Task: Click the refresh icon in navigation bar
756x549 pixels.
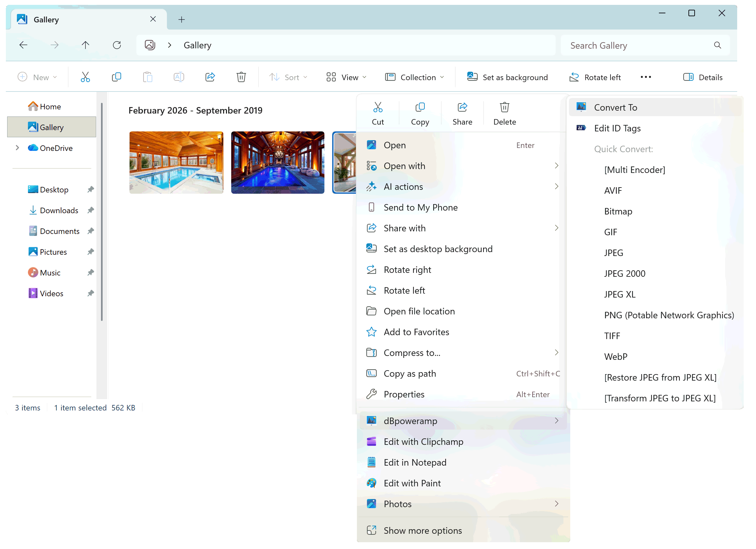Action: (117, 45)
